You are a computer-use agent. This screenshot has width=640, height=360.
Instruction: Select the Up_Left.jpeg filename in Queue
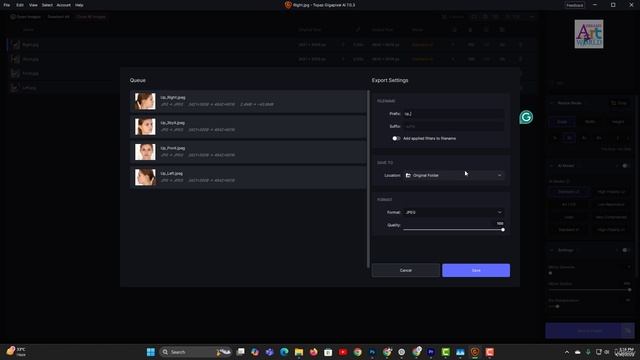click(171, 173)
